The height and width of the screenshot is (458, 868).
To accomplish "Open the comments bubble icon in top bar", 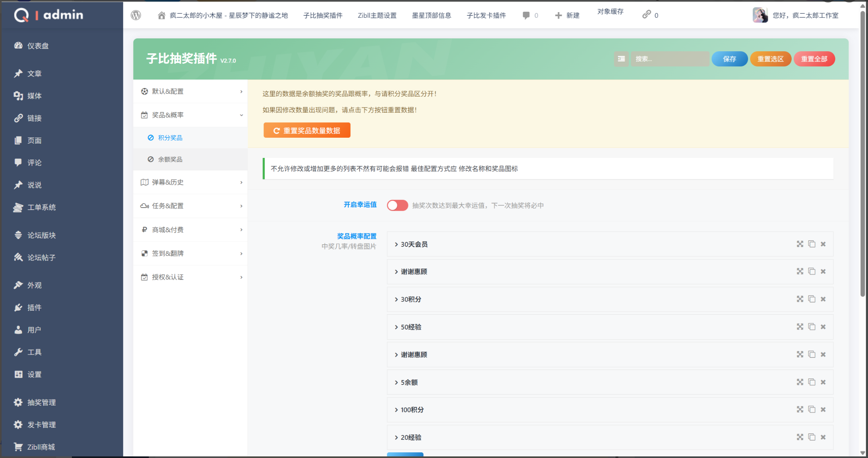I will click(526, 15).
